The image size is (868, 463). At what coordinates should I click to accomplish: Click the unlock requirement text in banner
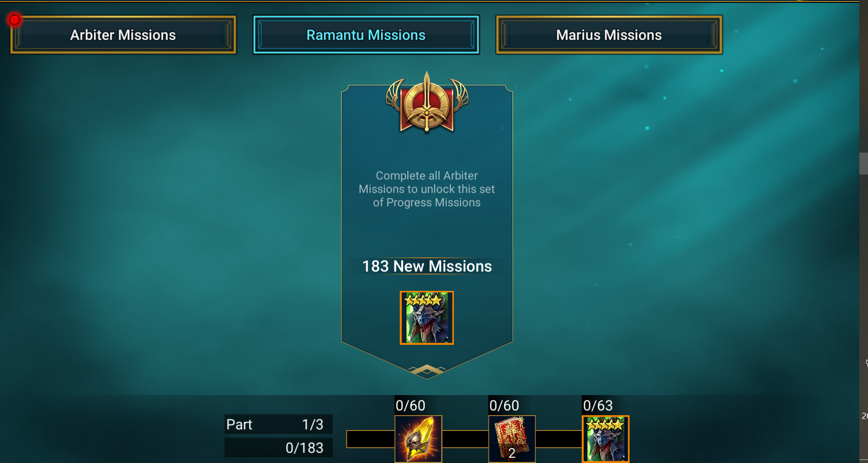(x=427, y=189)
